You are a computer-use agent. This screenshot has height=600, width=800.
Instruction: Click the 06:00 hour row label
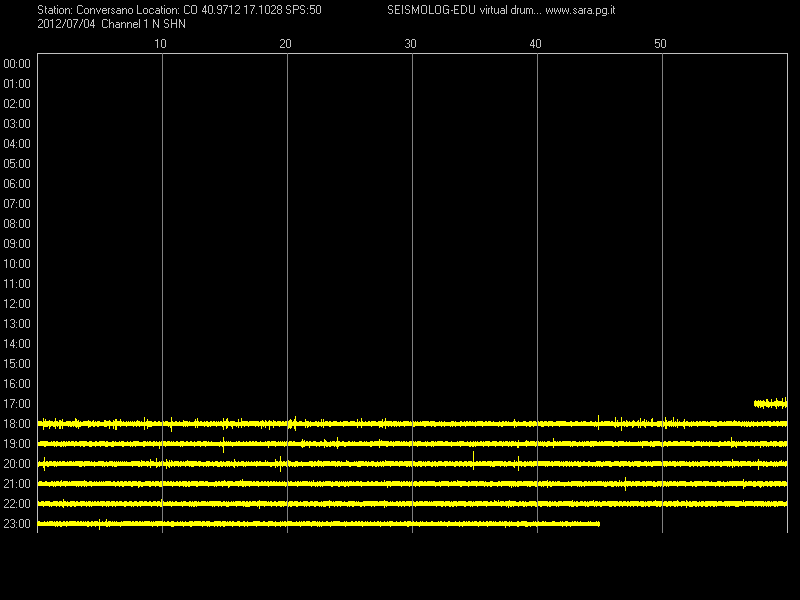tap(17, 184)
